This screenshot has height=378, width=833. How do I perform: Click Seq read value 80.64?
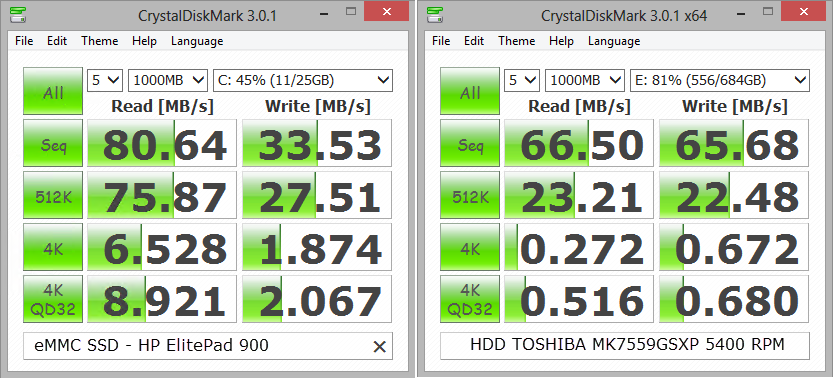click(162, 143)
